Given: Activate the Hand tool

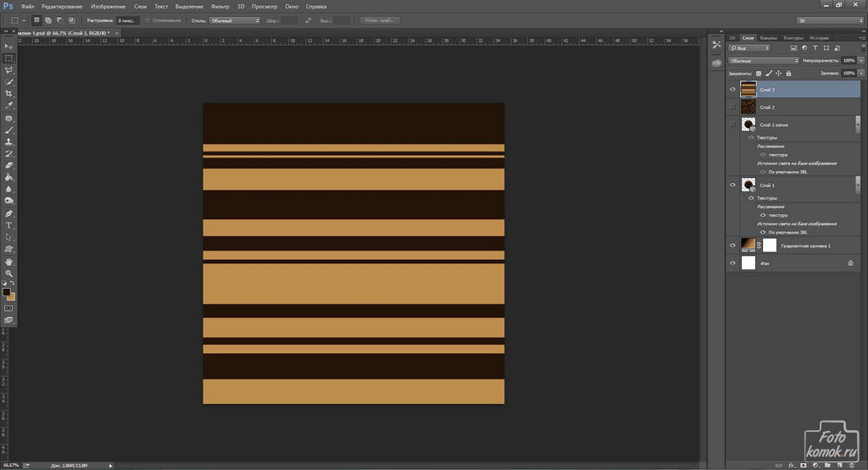Looking at the screenshot, I should [x=9, y=262].
